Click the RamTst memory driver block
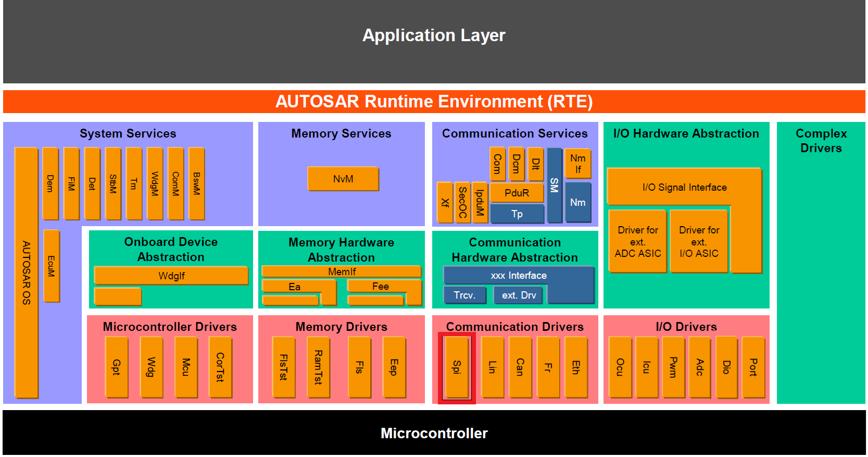Screen dimensions: 868x457 click(318, 367)
